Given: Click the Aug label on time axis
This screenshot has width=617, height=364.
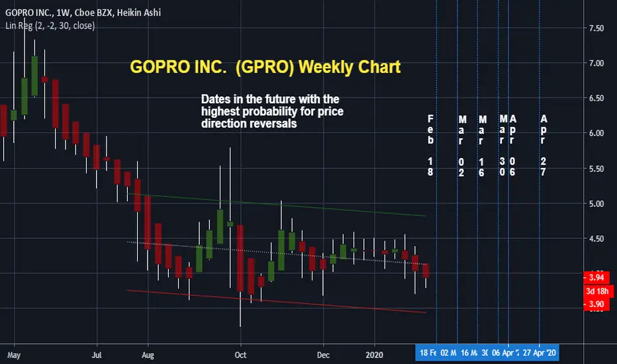Looking at the screenshot, I should 148,355.
